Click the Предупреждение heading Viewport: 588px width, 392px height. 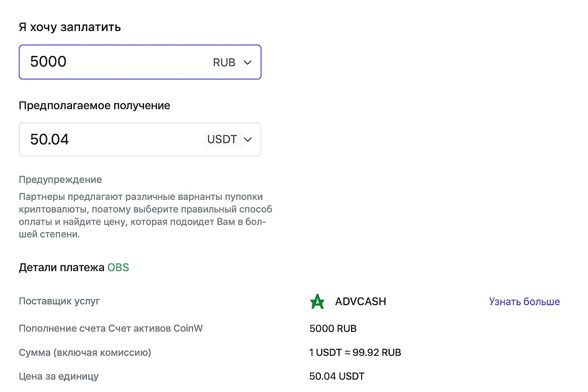pyautogui.click(x=60, y=180)
